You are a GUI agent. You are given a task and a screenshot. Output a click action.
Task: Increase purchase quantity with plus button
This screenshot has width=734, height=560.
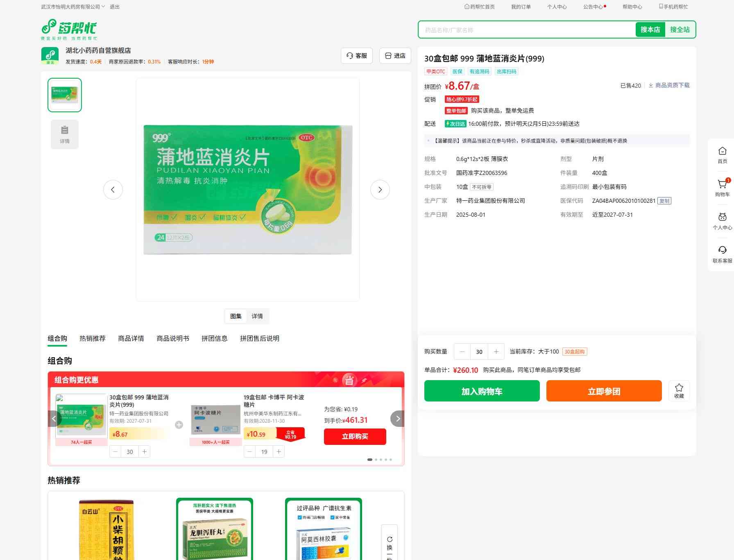496,351
